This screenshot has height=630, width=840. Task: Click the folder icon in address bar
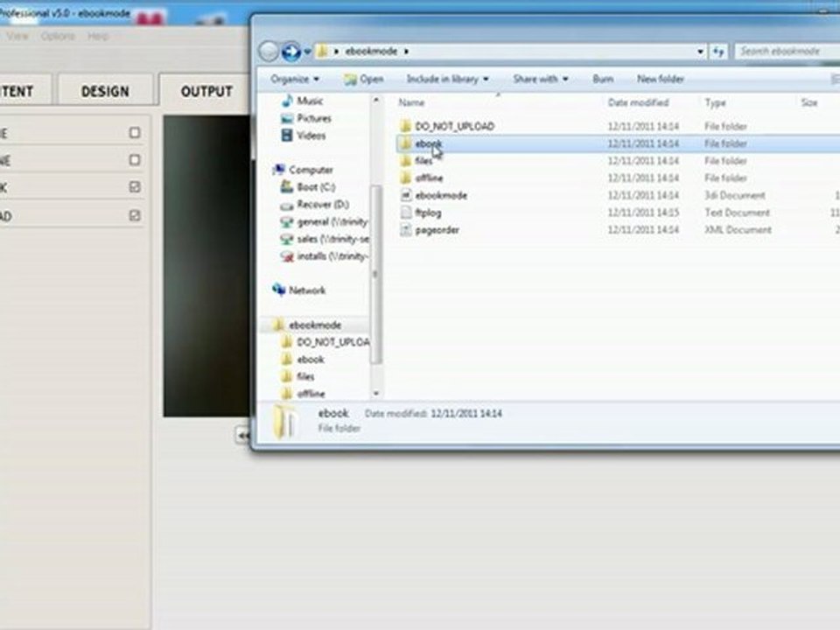pos(322,52)
